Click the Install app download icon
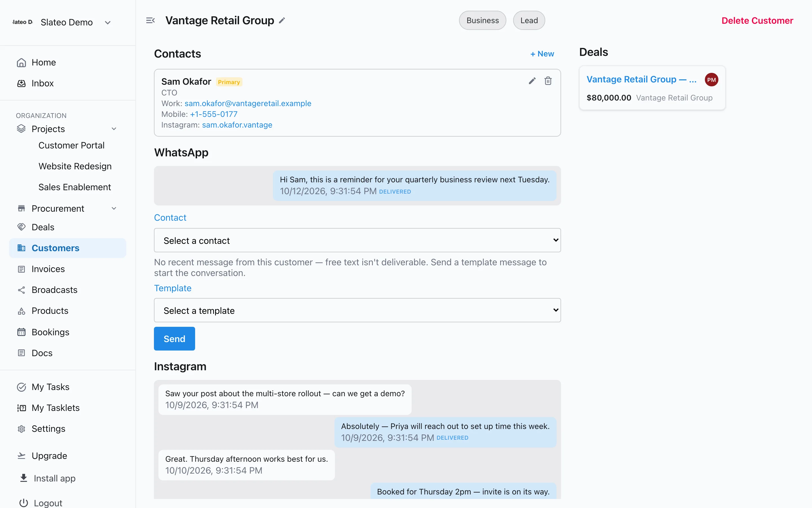The image size is (812, 508). click(23, 478)
